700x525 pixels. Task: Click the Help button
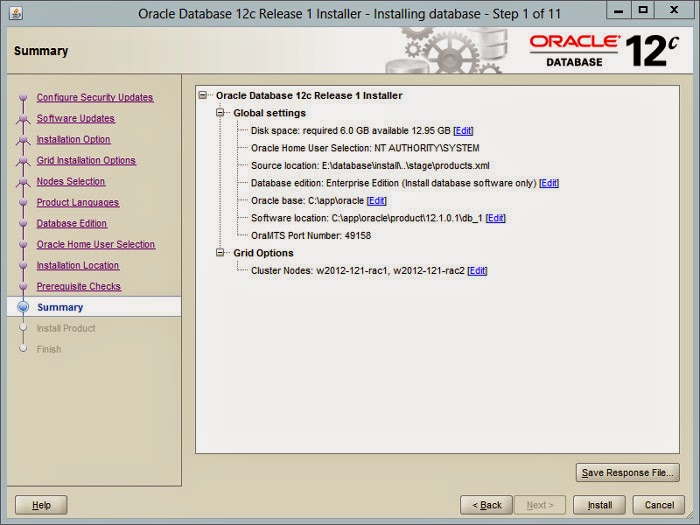(41, 505)
